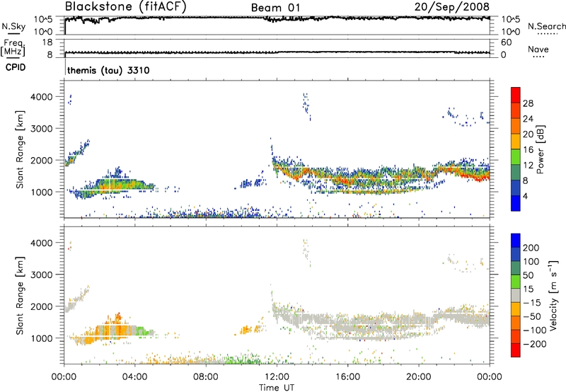Select the '16' tick on Power colorbar

[528, 150]
